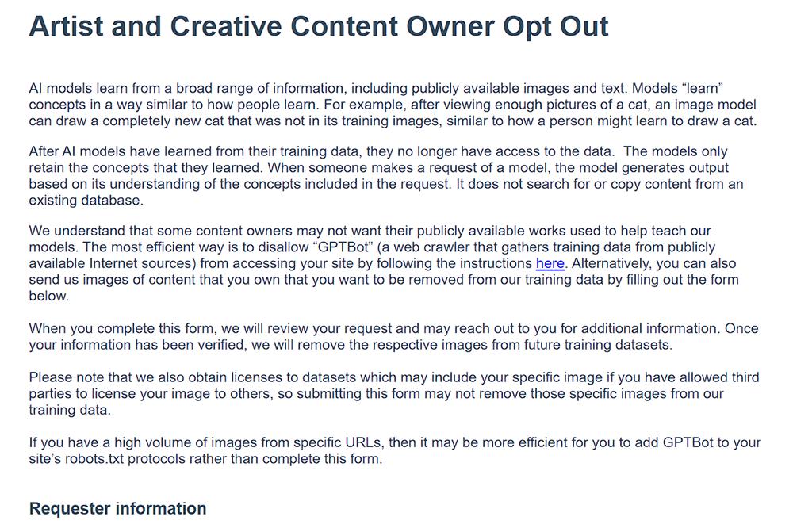The height and width of the screenshot is (532, 793).
Task: Click the paragraph starting 'AI models learn from'
Action: (x=393, y=105)
